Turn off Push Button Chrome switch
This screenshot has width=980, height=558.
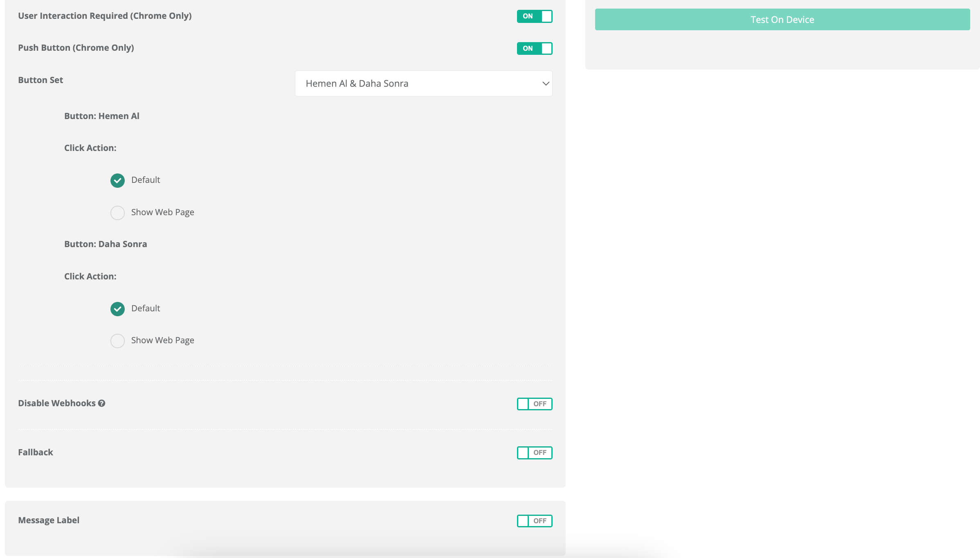click(x=534, y=48)
